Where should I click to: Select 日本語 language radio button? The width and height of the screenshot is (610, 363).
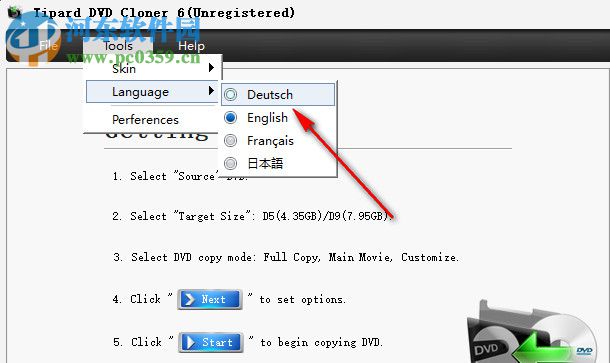(x=230, y=163)
